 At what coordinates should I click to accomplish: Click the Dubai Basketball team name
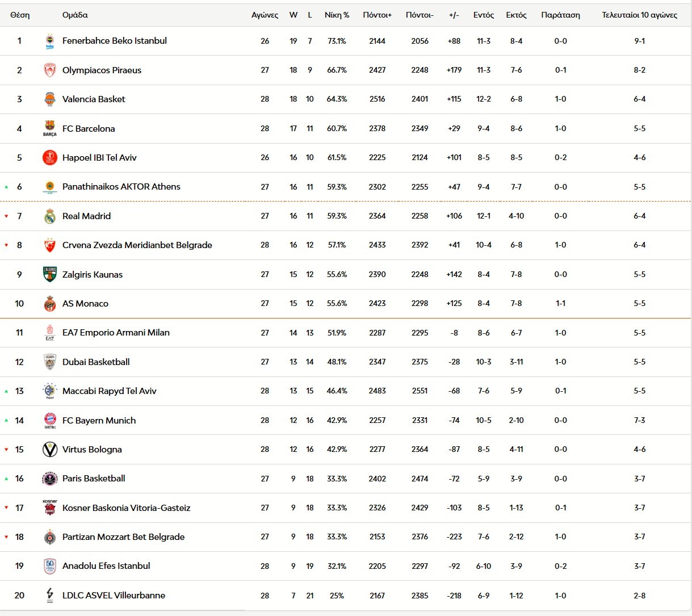[96, 362]
